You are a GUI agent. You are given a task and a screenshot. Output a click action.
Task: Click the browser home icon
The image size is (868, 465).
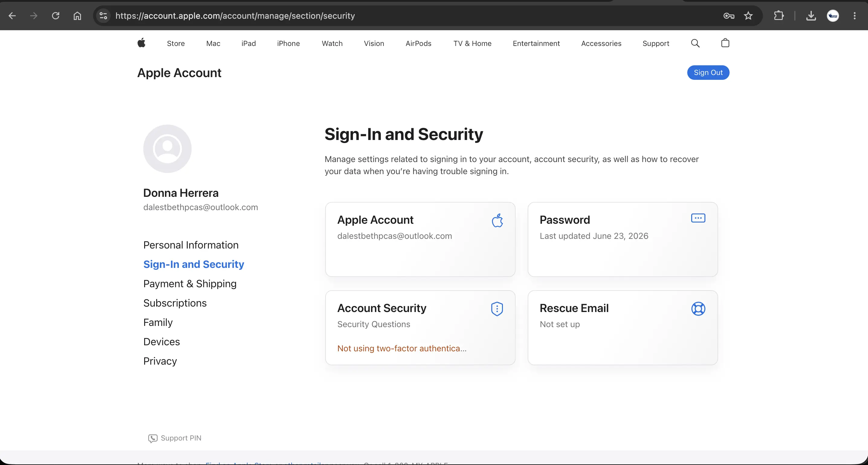[77, 16]
